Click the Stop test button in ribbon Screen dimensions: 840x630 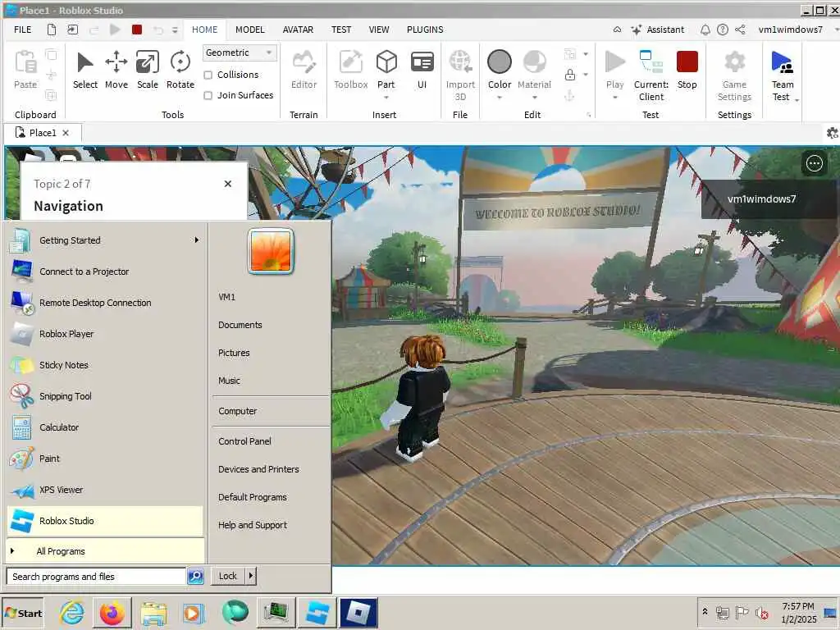(687, 70)
